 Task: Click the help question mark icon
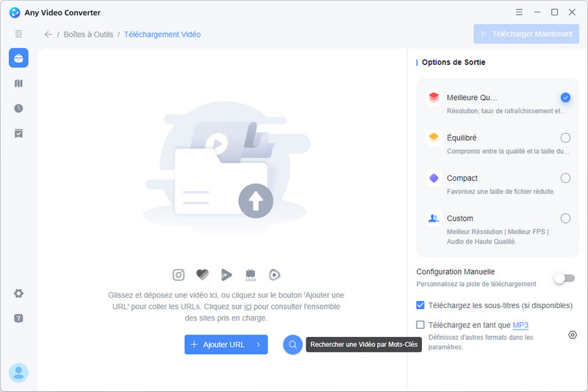coord(18,318)
